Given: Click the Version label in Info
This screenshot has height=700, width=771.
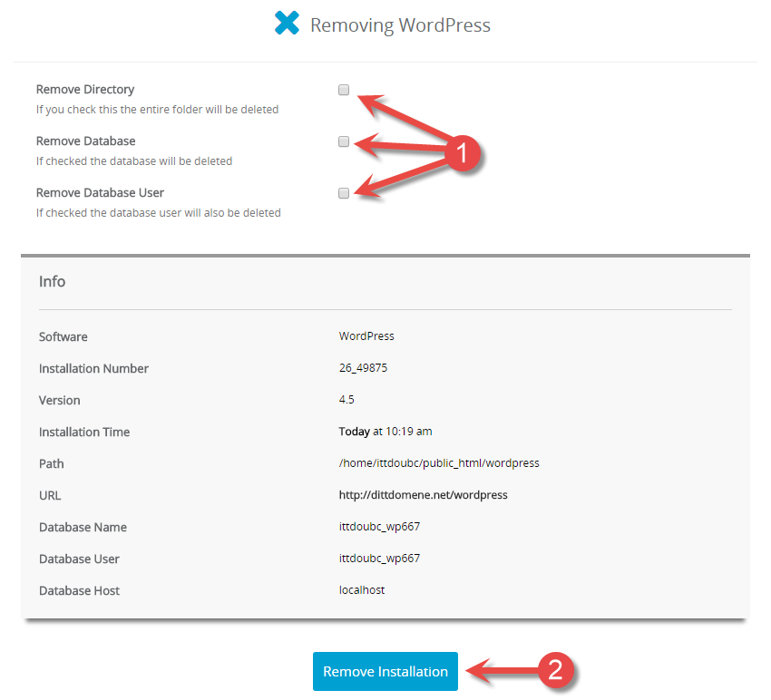Looking at the screenshot, I should [x=60, y=401].
